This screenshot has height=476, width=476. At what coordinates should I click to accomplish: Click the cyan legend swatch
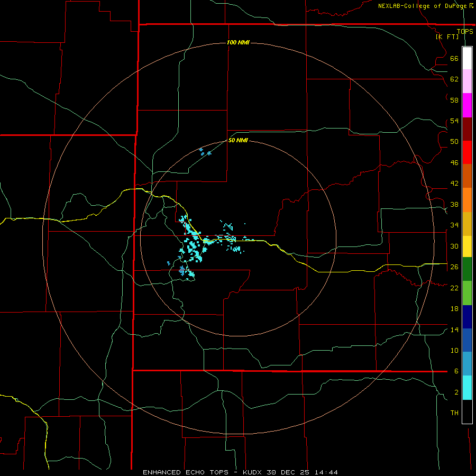coord(467,388)
